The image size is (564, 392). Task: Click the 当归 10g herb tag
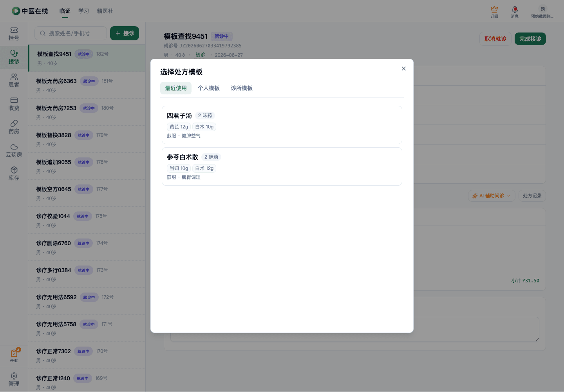click(179, 168)
